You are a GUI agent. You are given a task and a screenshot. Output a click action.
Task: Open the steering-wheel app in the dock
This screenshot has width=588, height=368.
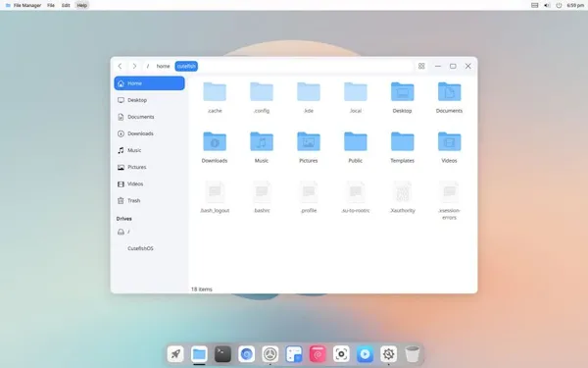pos(270,353)
